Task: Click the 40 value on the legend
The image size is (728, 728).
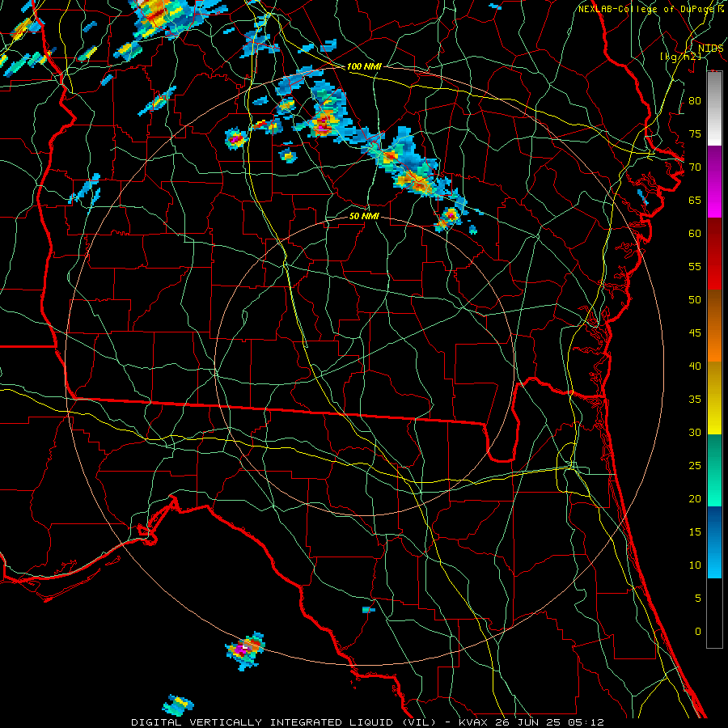Action: (695, 366)
